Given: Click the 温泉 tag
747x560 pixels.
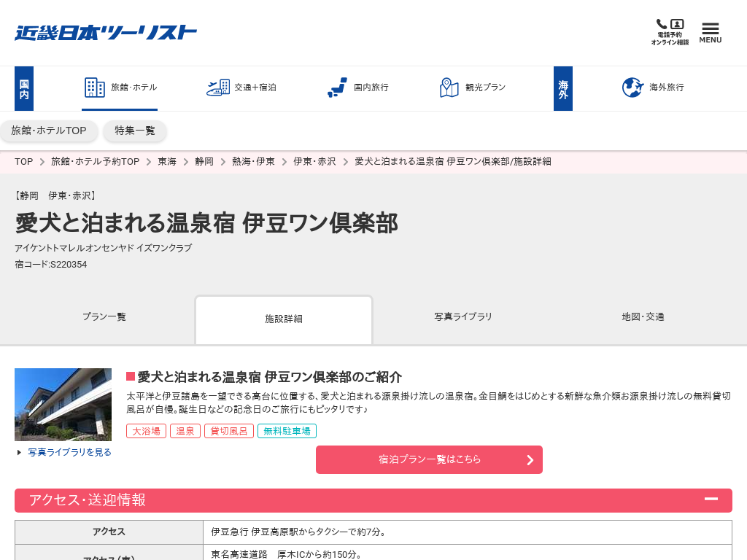Looking at the screenshot, I should [185, 431].
